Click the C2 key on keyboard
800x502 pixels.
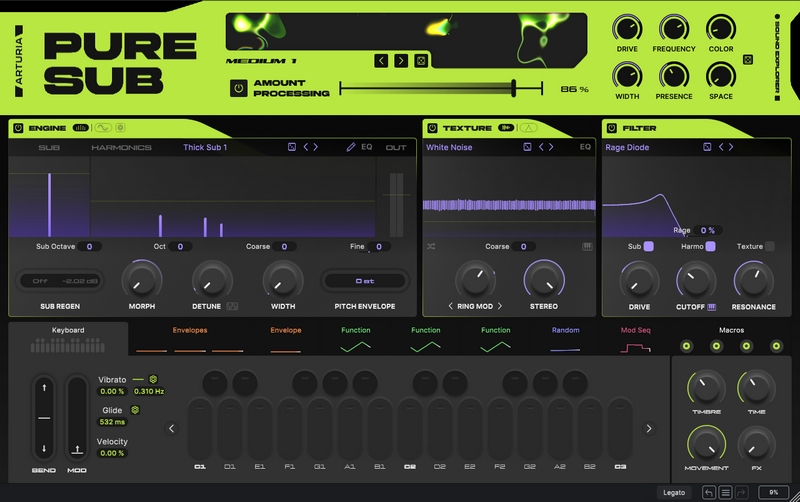[410, 429]
